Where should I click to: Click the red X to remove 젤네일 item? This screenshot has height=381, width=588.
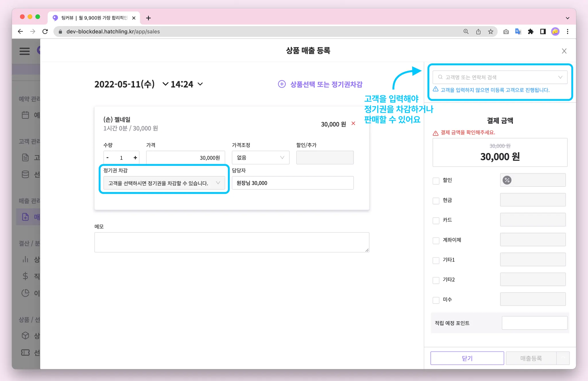pos(353,123)
